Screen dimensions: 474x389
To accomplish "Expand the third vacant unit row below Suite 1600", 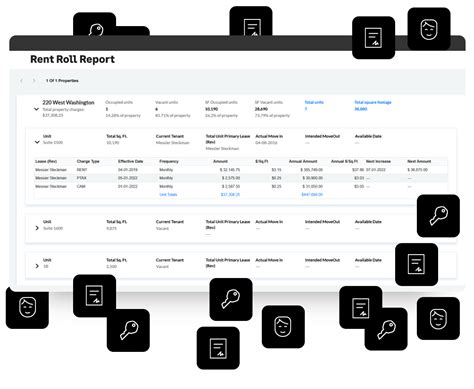I will tap(37, 266).
